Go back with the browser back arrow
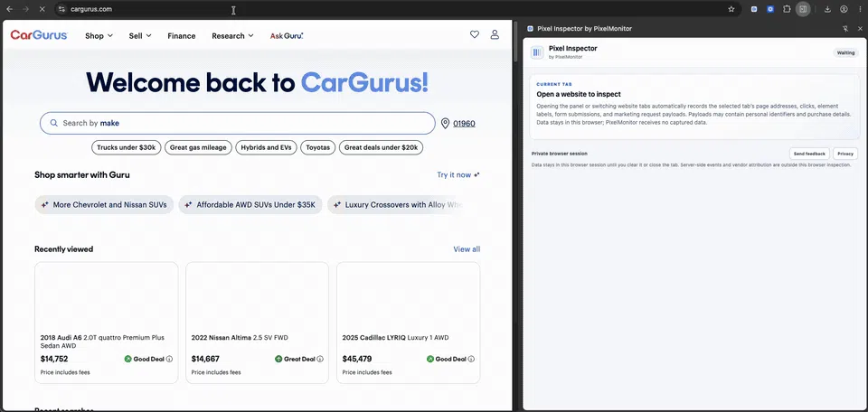This screenshot has height=412, width=868. coord(9,9)
